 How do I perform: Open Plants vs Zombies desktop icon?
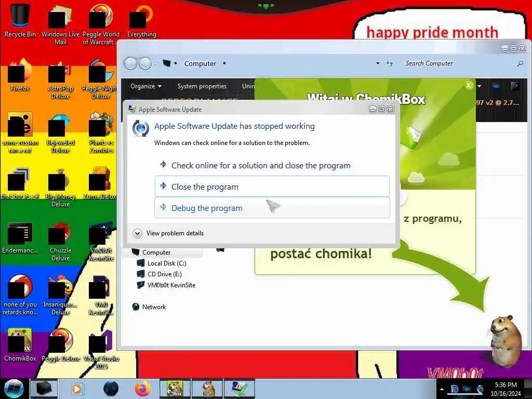click(101, 132)
